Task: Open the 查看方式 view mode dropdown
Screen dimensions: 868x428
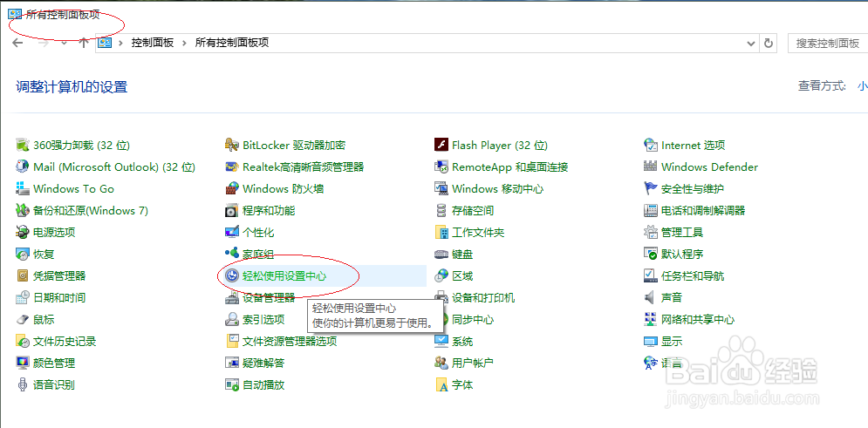Action: pyautogui.click(x=862, y=85)
